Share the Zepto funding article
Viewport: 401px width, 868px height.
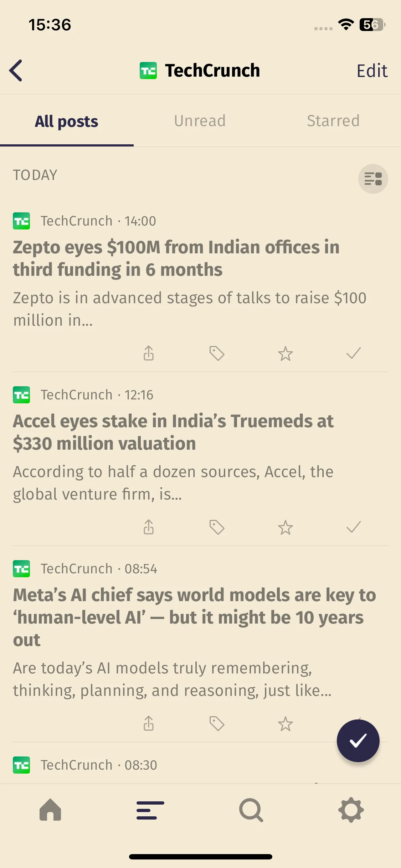[149, 353]
